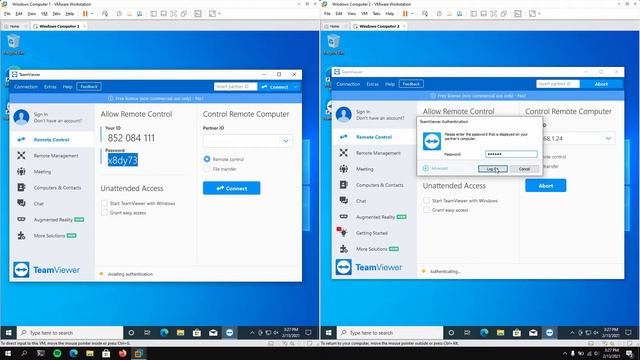Open pause dropdown arrow in left VMware toolbar

coord(92,13)
